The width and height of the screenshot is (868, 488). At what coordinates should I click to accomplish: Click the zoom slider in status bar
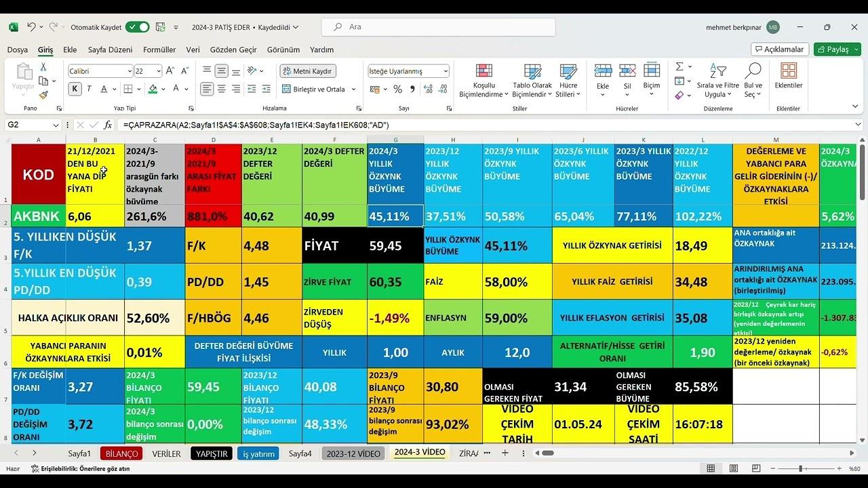tap(802, 468)
